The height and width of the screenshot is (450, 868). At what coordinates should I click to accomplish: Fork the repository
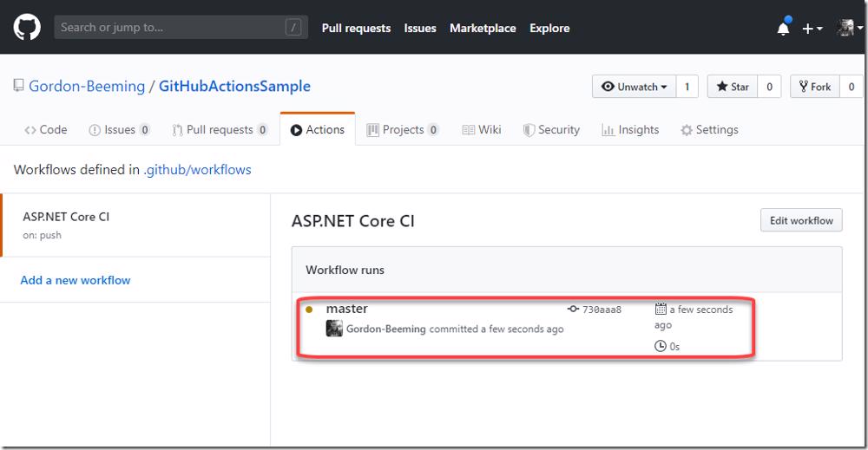[x=815, y=87]
